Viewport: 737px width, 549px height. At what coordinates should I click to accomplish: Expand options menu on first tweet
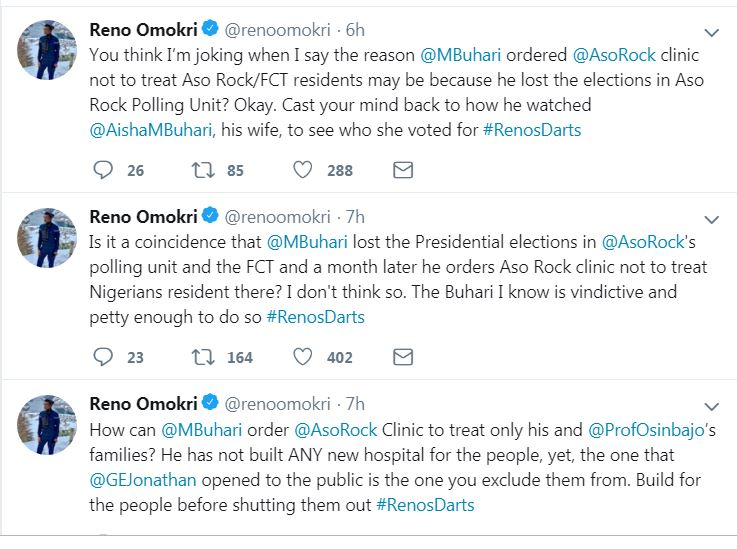click(x=711, y=31)
